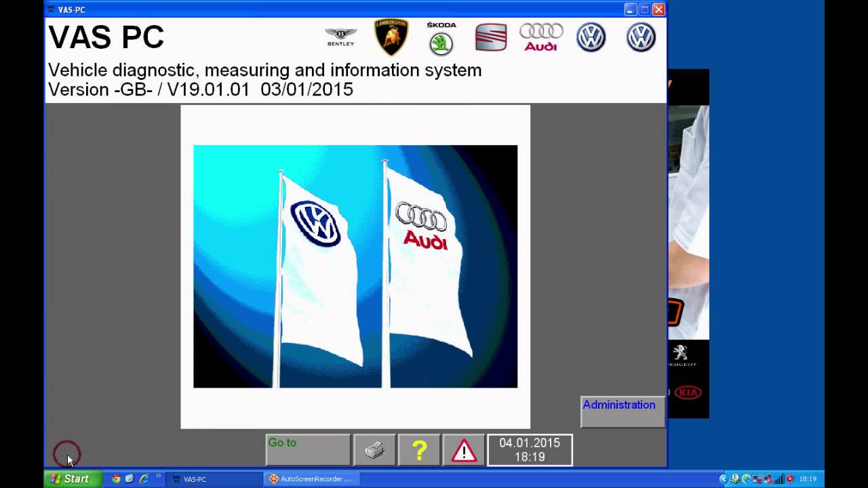Expand hidden system tray icons
The width and height of the screenshot is (868, 488).
pos(724,479)
